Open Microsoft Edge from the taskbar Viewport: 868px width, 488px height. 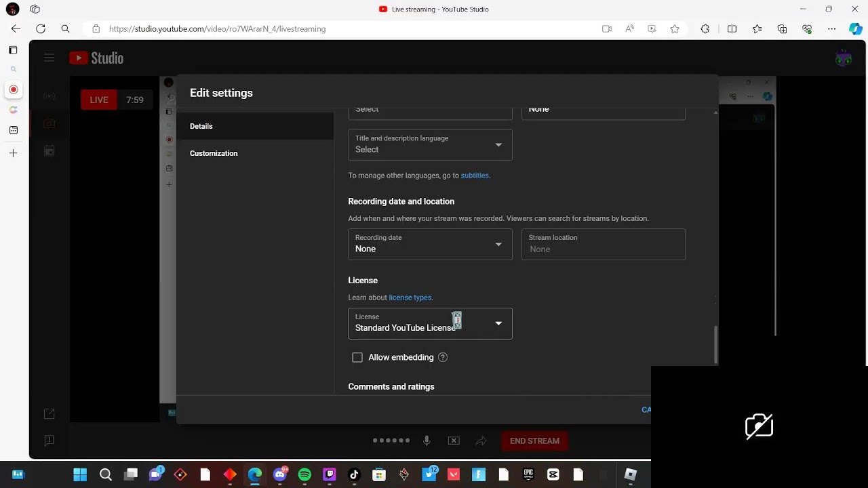coord(255,474)
